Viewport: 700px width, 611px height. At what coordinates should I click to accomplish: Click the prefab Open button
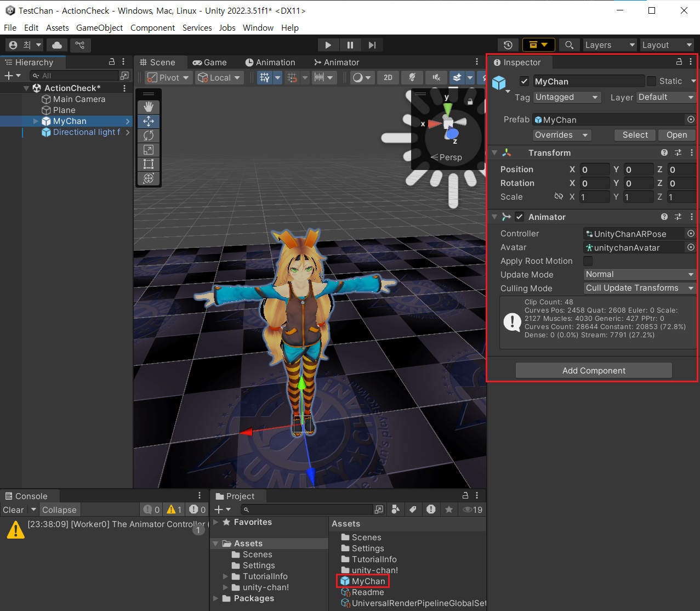coord(676,135)
